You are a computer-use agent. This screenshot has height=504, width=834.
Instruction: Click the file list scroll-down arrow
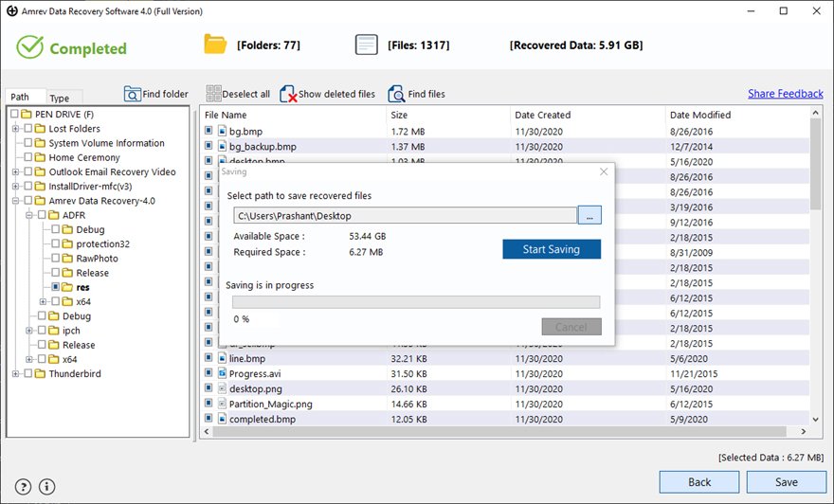(x=815, y=420)
